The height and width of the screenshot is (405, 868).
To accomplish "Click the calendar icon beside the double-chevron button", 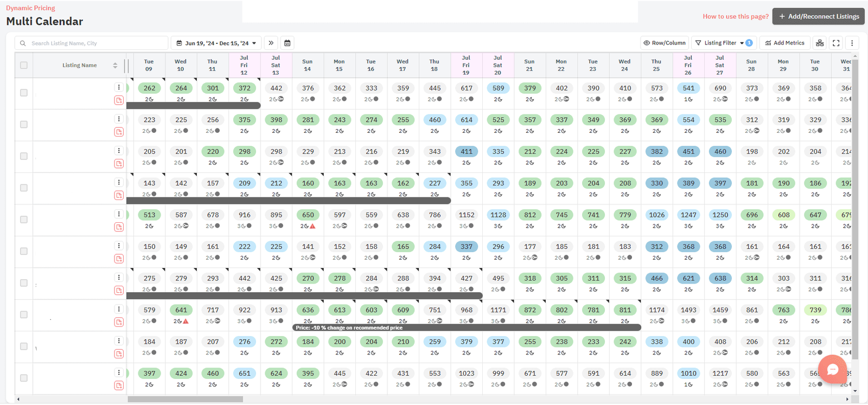I will point(288,43).
